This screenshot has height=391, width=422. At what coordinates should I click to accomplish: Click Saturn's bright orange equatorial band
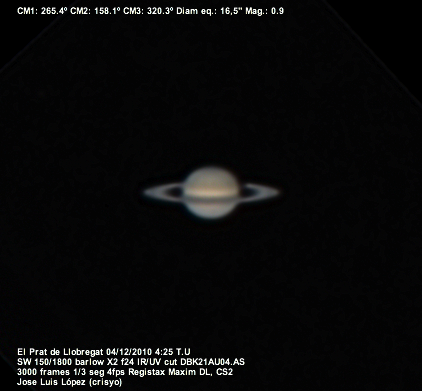point(211,193)
